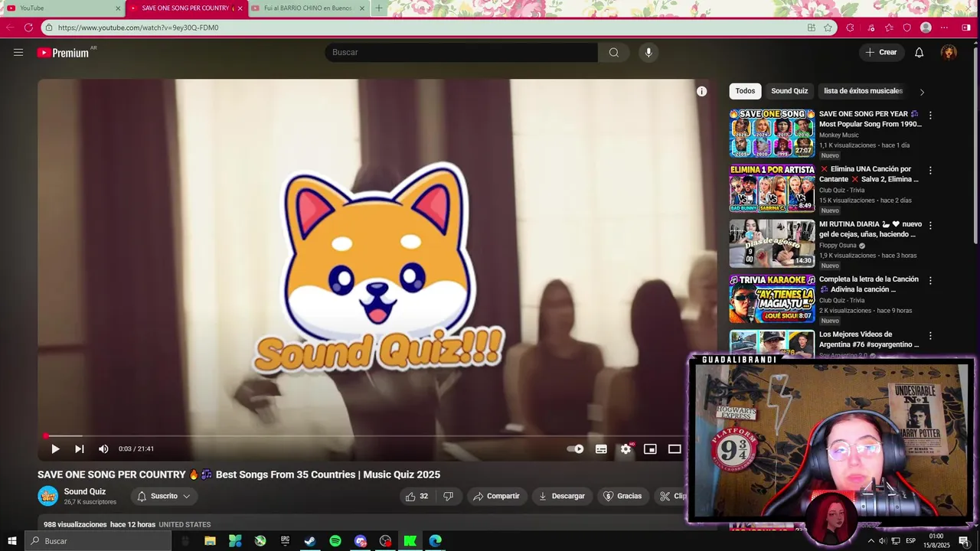Toggle autoplay switch in player
The width and height of the screenshot is (980, 551).
[x=575, y=449]
